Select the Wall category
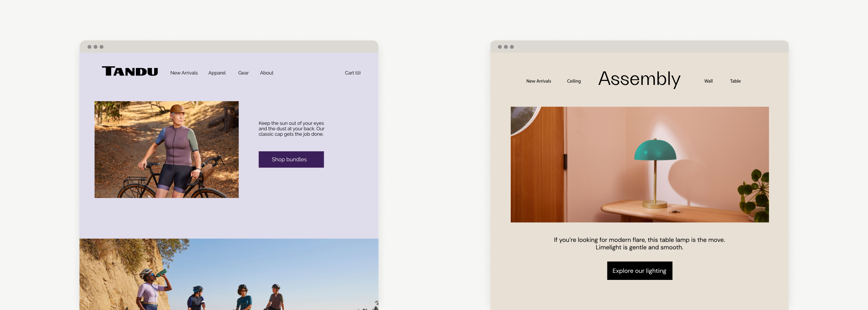Screen dimensions: 868x310 click(708, 81)
